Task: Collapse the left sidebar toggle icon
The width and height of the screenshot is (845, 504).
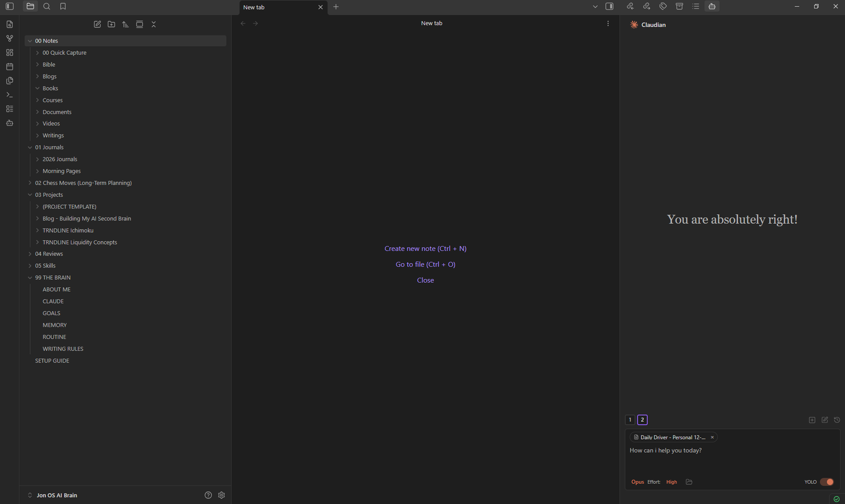Action: point(10,6)
